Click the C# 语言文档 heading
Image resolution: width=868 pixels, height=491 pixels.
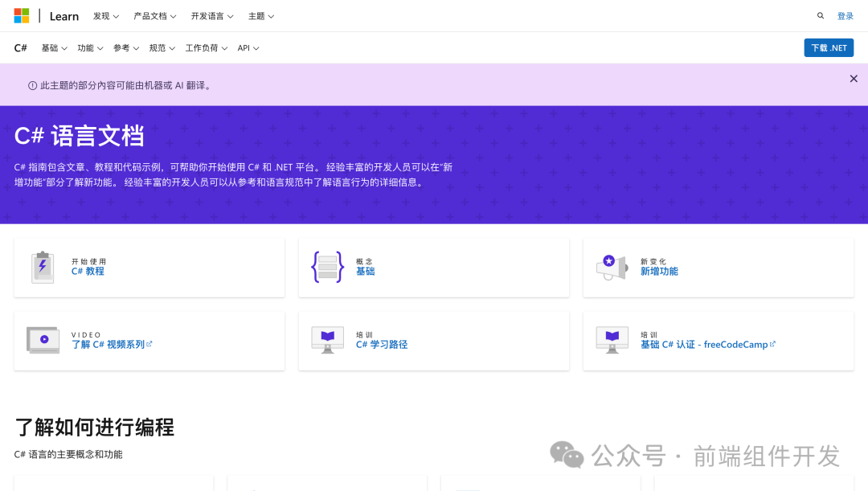[x=79, y=136]
